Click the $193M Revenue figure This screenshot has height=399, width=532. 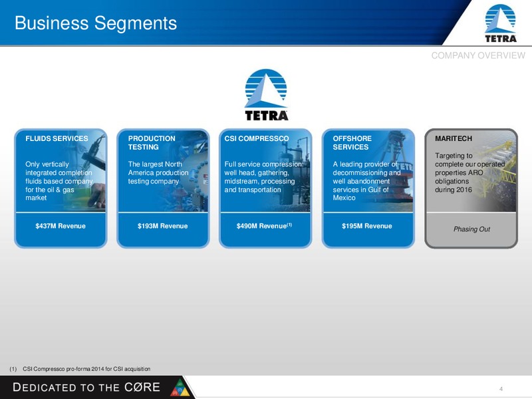tap(162, 226)
